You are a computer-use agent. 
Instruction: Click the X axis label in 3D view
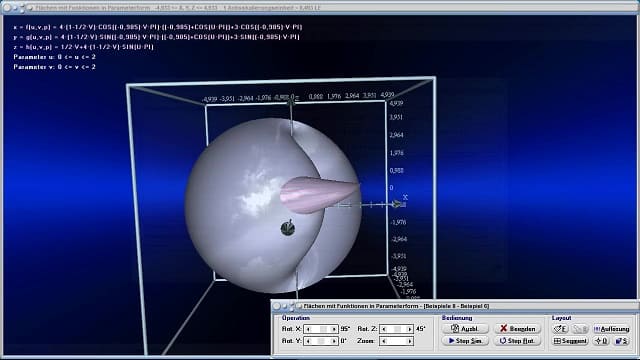point(405,197)
